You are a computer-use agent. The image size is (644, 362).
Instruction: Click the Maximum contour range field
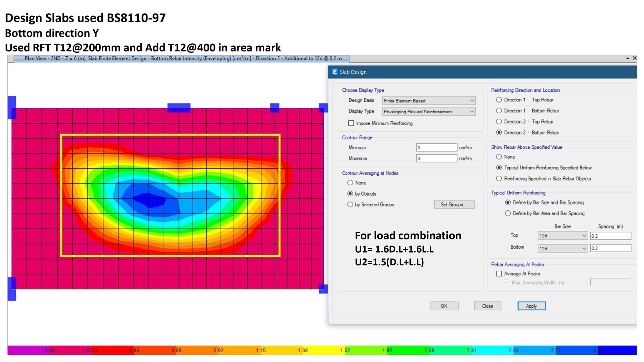436,158
